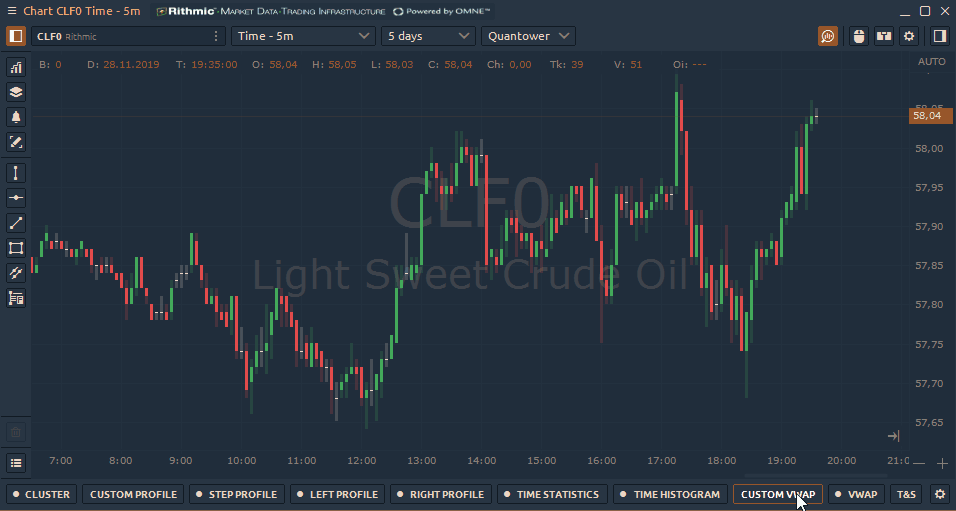The height and width of the screenshot is (511, 956).
Task: Select the vertical line drawing tool
Action: tap(16, 173)
